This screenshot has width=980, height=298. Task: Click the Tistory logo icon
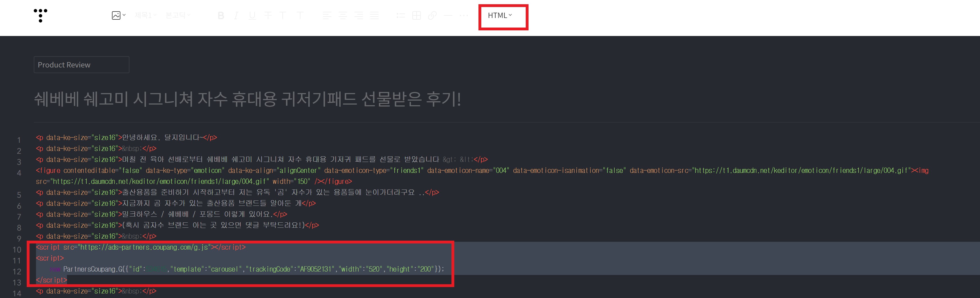click(40, 15)
